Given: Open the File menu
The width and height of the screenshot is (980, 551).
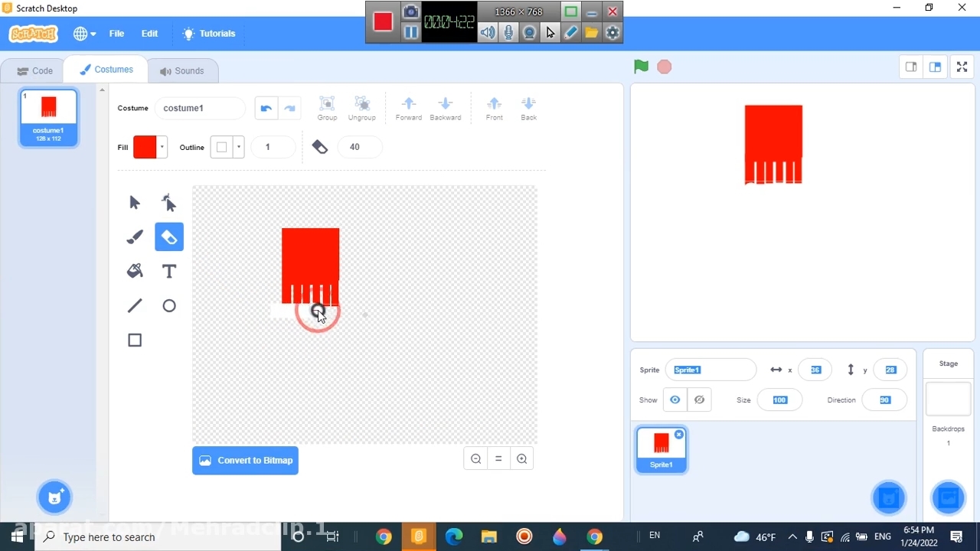Looking at the screenshot, I should (116, 34).
